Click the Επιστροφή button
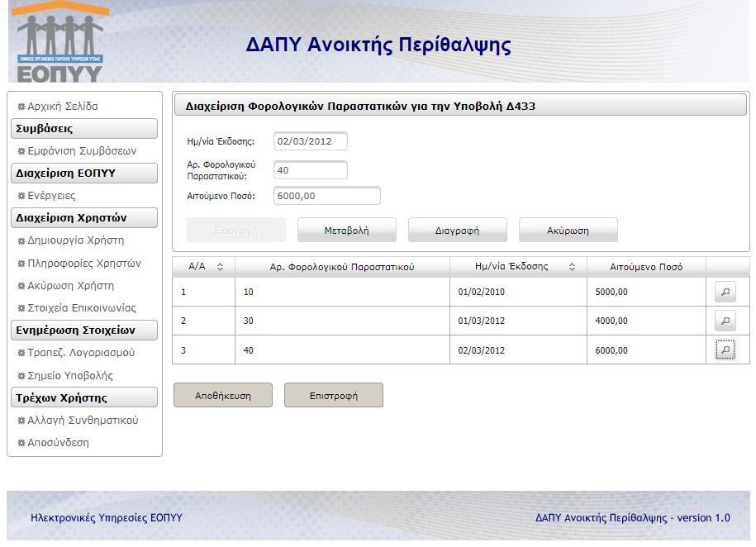The image size is (756, 547). click(x=334, y=396)
